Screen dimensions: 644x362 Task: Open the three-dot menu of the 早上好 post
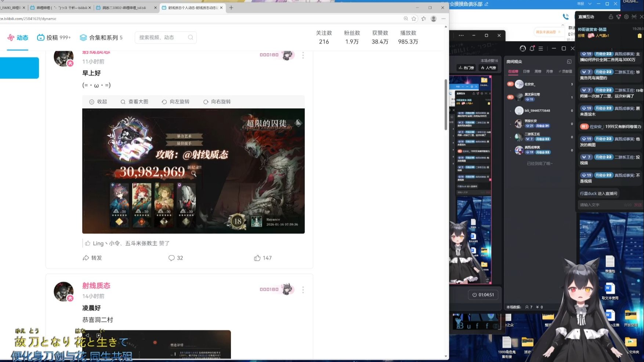click(303, 55)
